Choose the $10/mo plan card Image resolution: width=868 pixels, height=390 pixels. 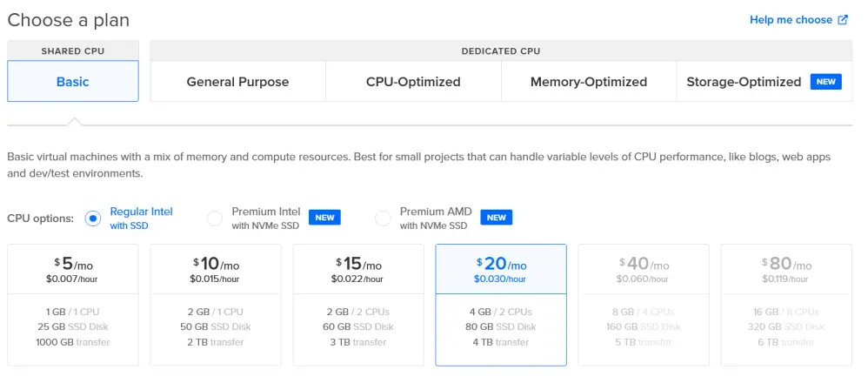(216, 305)
